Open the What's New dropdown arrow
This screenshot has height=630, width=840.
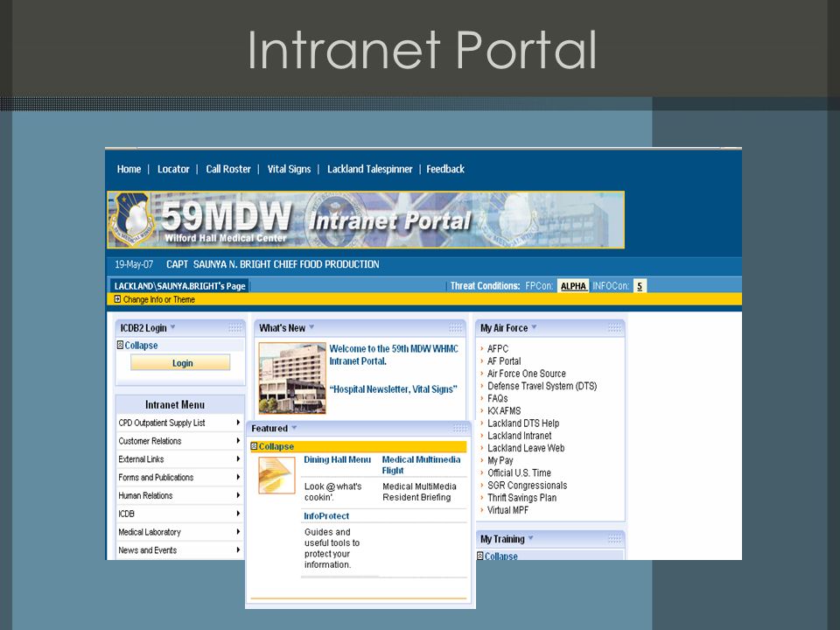pyautogui.click(x=311, y=327)
